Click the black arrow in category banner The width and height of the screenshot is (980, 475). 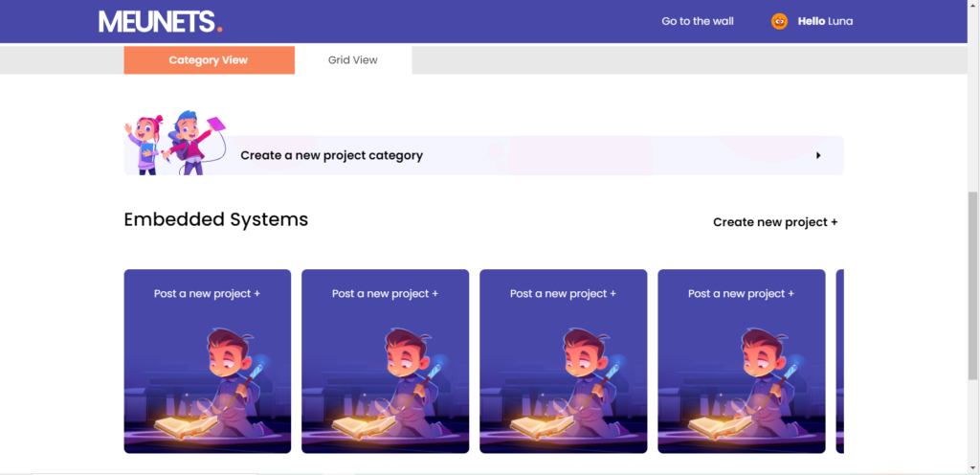point(818,156)
